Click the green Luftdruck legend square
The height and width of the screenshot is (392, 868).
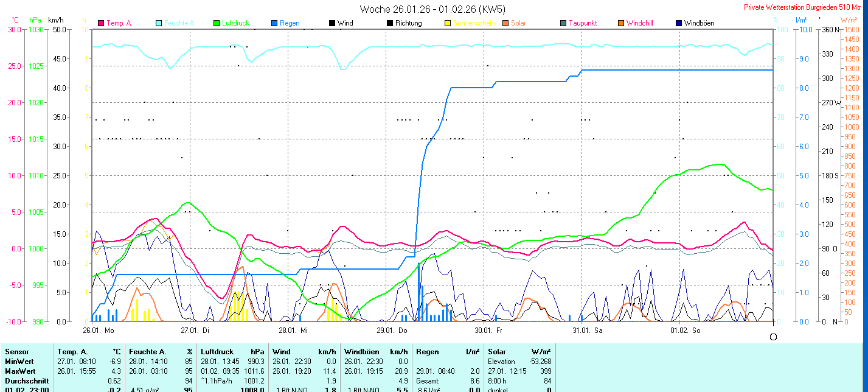pyautogui.click(x=217, y=23)
